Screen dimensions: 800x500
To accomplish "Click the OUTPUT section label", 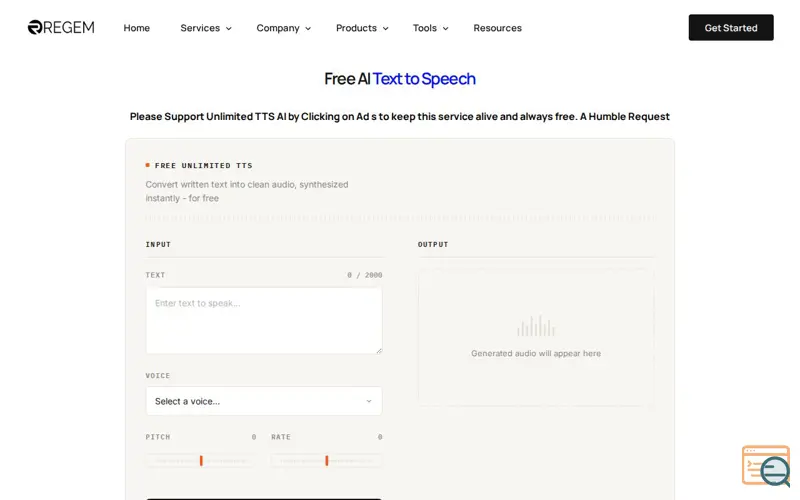I will point(433,244).
